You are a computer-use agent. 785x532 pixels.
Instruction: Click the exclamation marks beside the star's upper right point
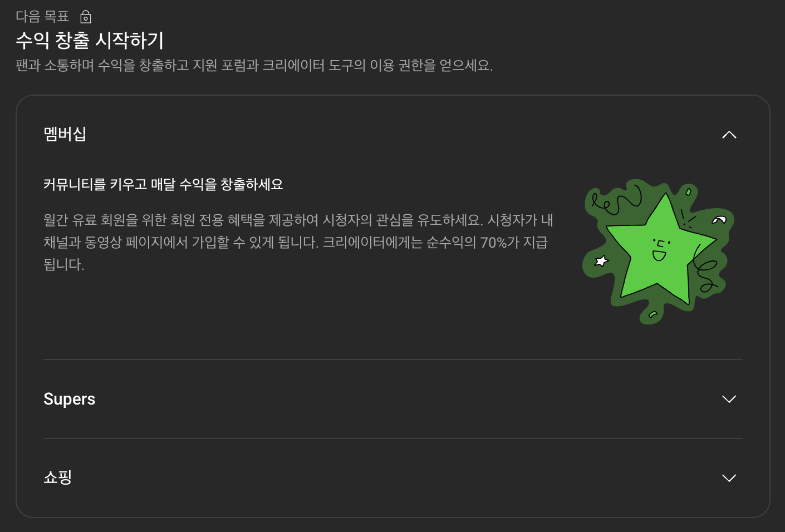point(689,219)
